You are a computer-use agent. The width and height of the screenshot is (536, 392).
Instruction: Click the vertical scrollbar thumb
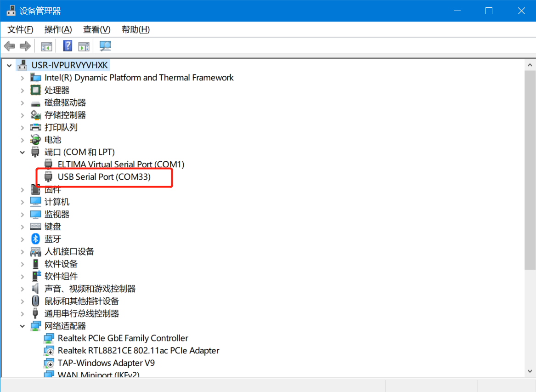[x=530, y=170]
